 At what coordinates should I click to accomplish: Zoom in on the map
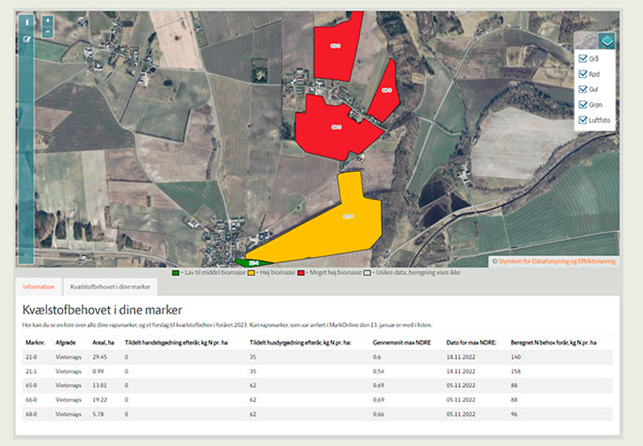48,21
